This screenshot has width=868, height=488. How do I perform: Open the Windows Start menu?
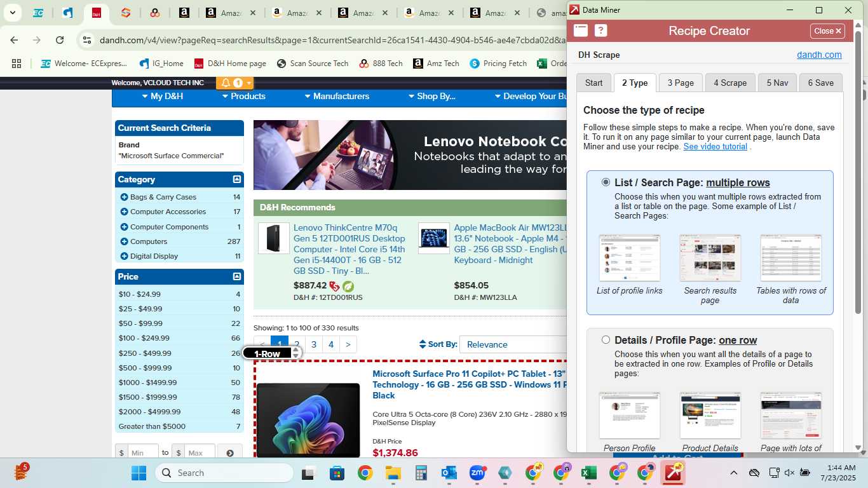click(139, 473)
